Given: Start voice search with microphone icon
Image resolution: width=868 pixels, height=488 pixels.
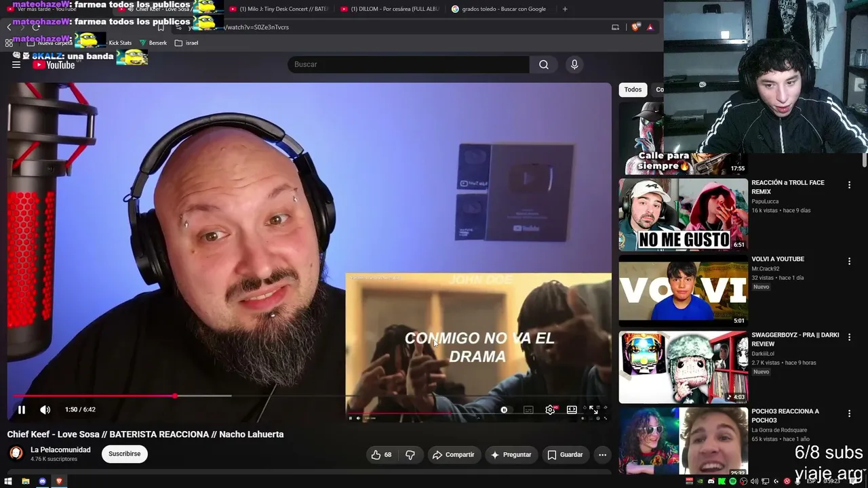Looking at the screenshot, I should [x=574, y=64].
